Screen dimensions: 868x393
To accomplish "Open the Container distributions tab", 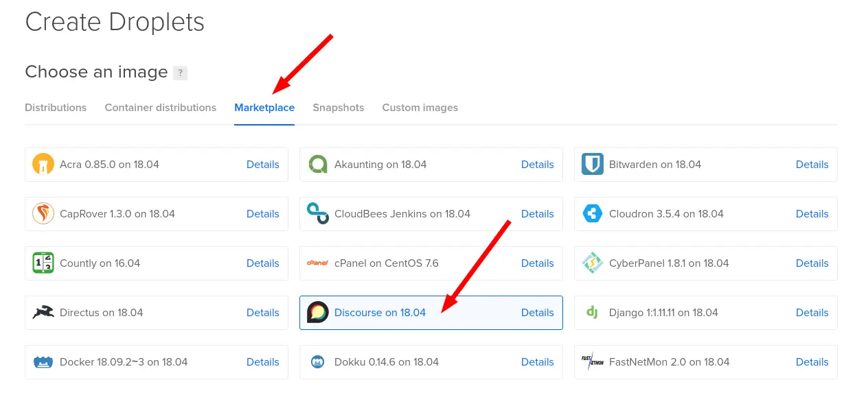I will pyautogui.click(x=160, y=108).
